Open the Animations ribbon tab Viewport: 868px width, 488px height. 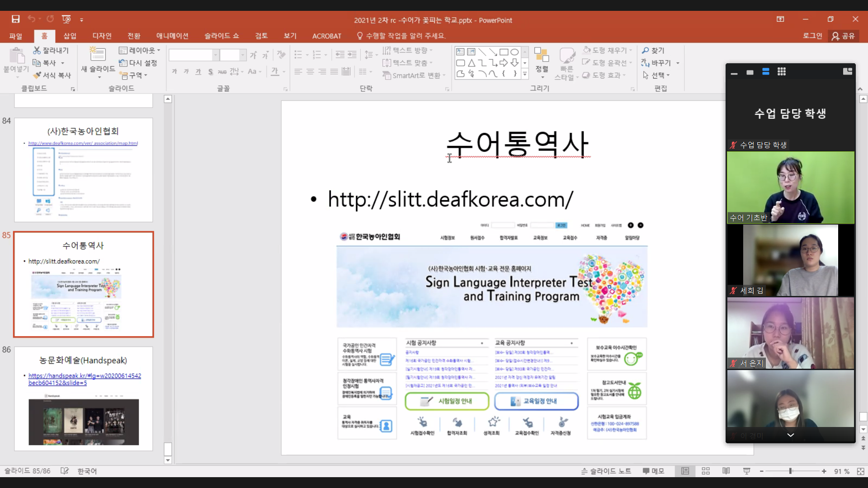click(172, 36)
